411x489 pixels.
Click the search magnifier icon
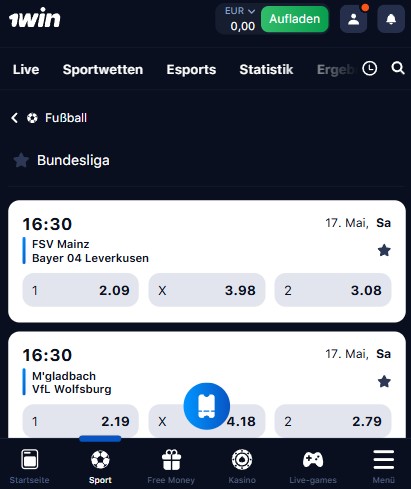point(398,68)
